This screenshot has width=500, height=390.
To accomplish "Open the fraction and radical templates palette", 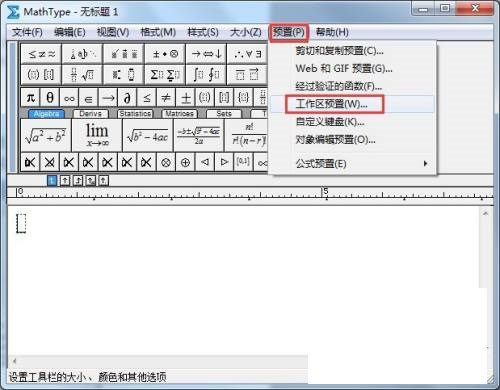I will pos(82,74).
